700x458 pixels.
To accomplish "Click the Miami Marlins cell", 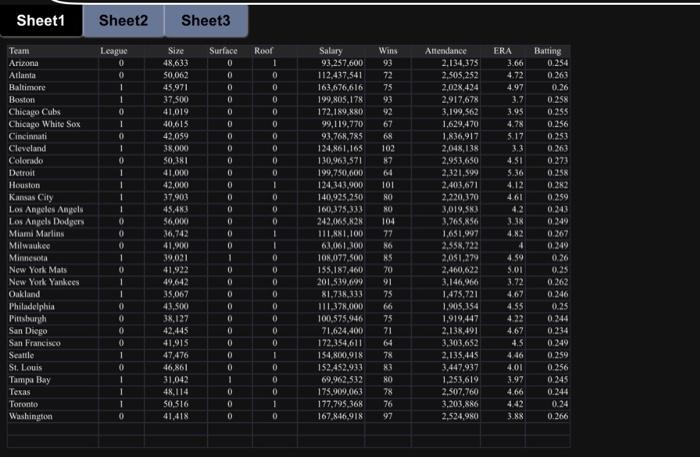I will coord(53,233).
